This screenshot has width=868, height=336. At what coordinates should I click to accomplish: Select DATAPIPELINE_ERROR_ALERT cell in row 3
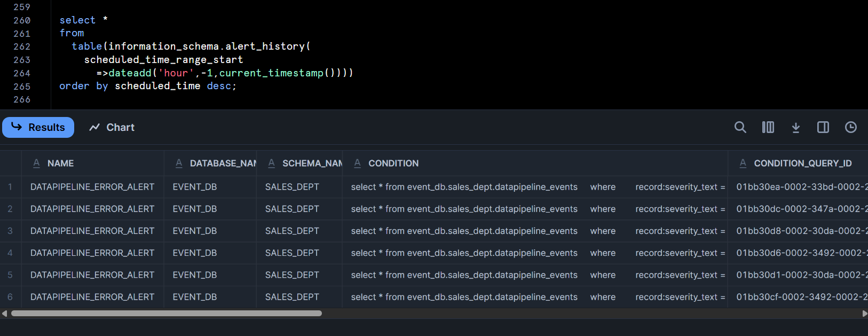(92, 231)
